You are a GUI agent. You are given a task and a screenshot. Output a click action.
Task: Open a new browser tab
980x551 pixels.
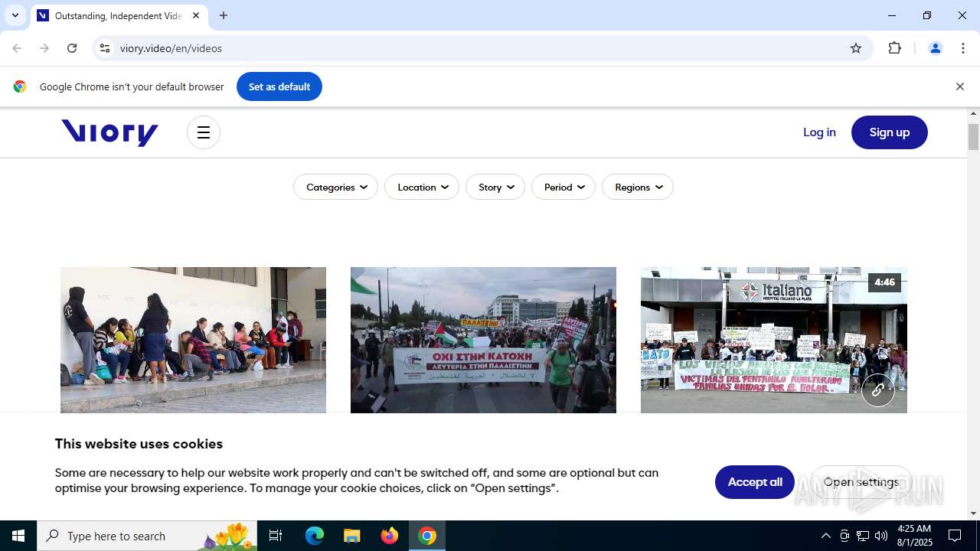(x=224, y=15)
